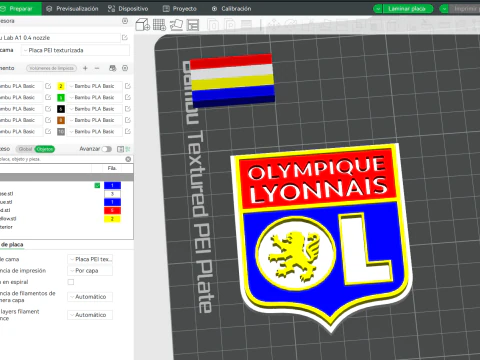
Task: Click yellow filament cell 2 in object list
Action: [x=112, y=219]
